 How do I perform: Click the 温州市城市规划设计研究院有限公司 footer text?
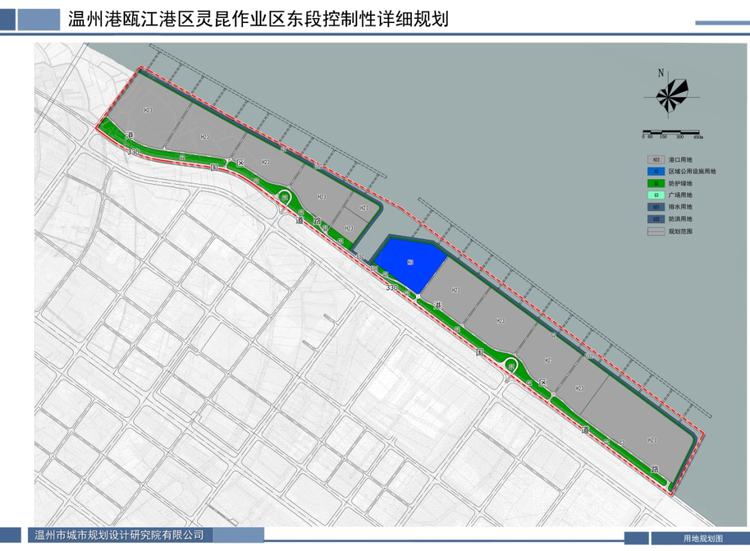119,535
